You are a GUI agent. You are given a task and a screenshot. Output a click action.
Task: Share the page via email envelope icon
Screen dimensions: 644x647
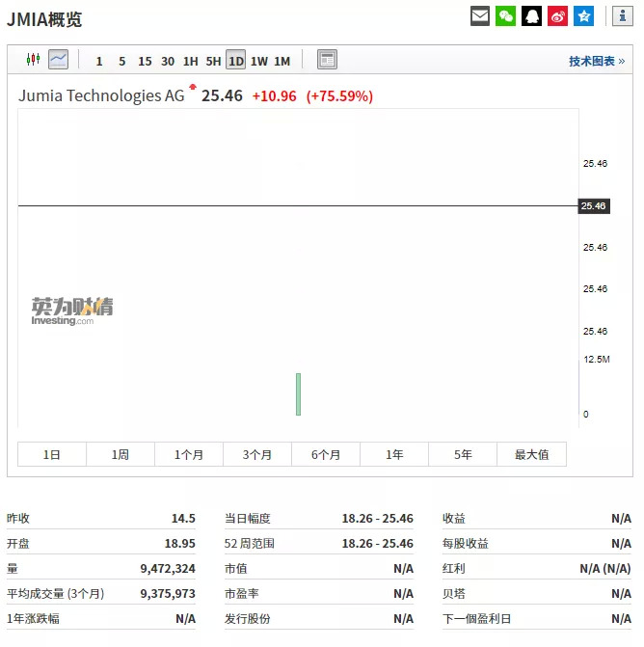480,16
